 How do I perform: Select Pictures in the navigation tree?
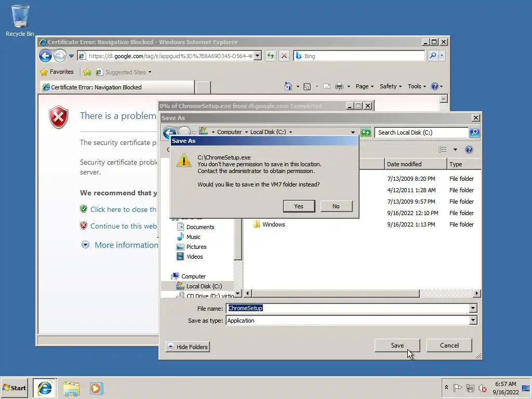pyautogui.click(x=196, y=247)
